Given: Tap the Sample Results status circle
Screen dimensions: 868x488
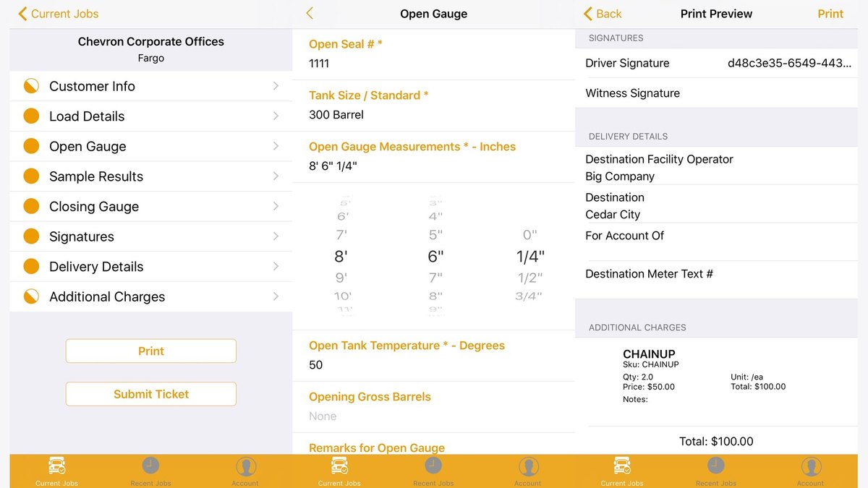Looking at the screenshot, I should click(31, 176).
